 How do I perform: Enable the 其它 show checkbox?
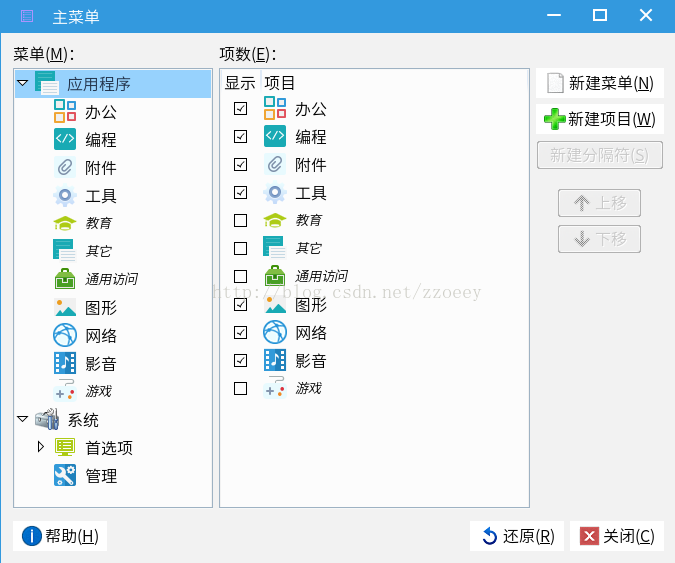(x=240, y=248)
